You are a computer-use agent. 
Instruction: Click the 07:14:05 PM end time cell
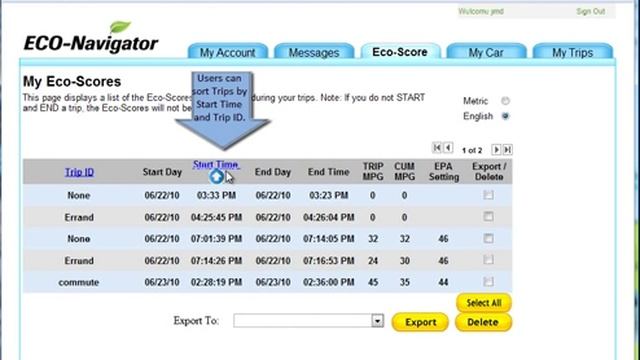329,239
